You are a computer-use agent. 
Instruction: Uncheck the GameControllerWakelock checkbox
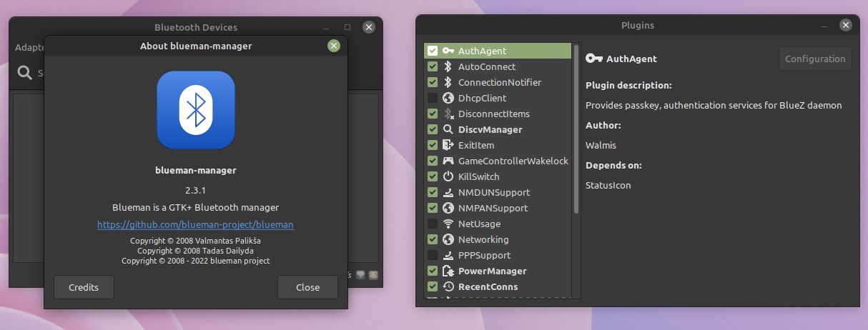pyautogui.click(x=433, y=161)
